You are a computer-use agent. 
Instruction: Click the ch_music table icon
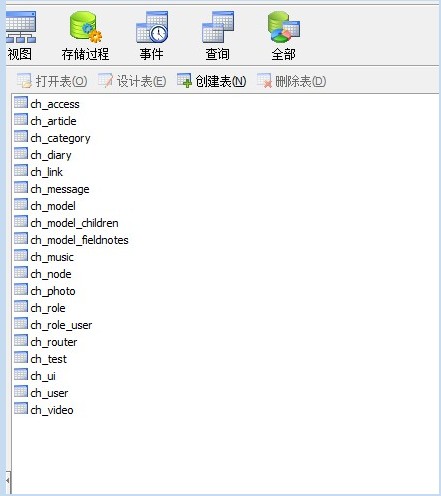click(x=21, y=256)
